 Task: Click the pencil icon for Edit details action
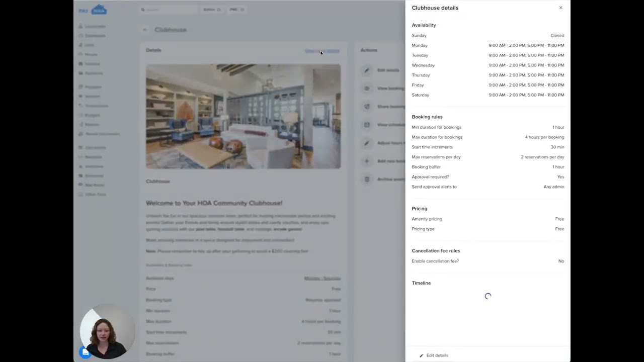point(367,70)
